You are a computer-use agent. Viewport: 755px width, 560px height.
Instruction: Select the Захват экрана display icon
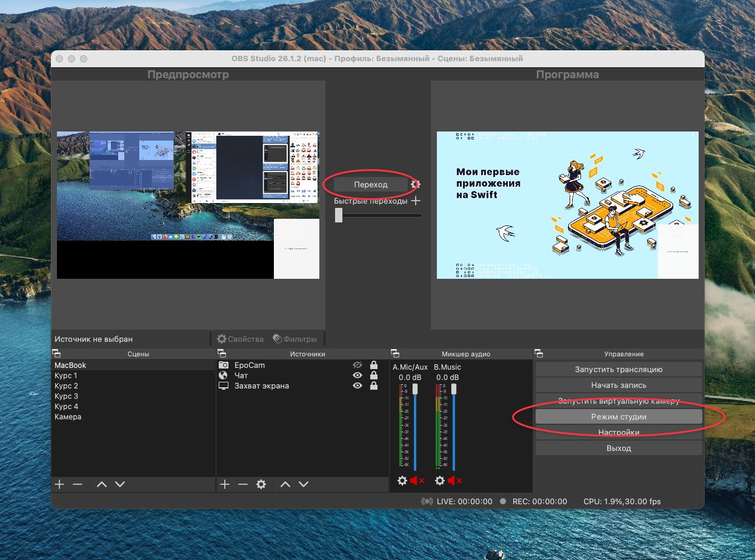coord(224,385)
